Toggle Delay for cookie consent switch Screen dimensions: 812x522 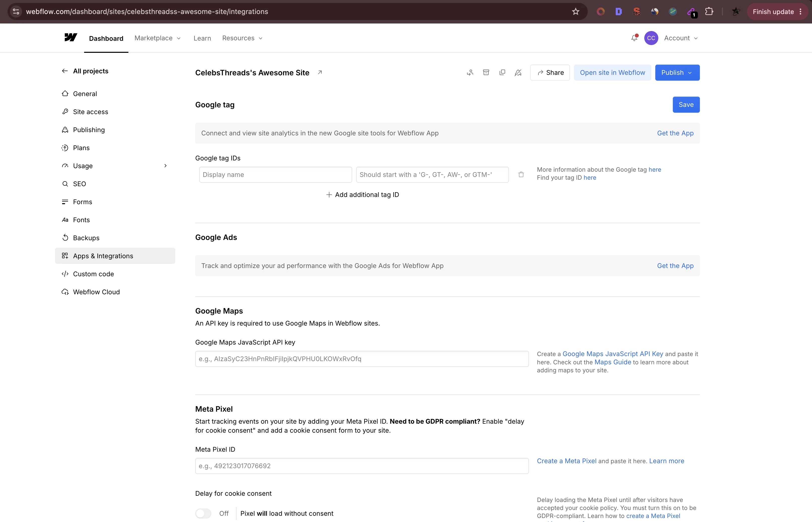tap(203, 513)
